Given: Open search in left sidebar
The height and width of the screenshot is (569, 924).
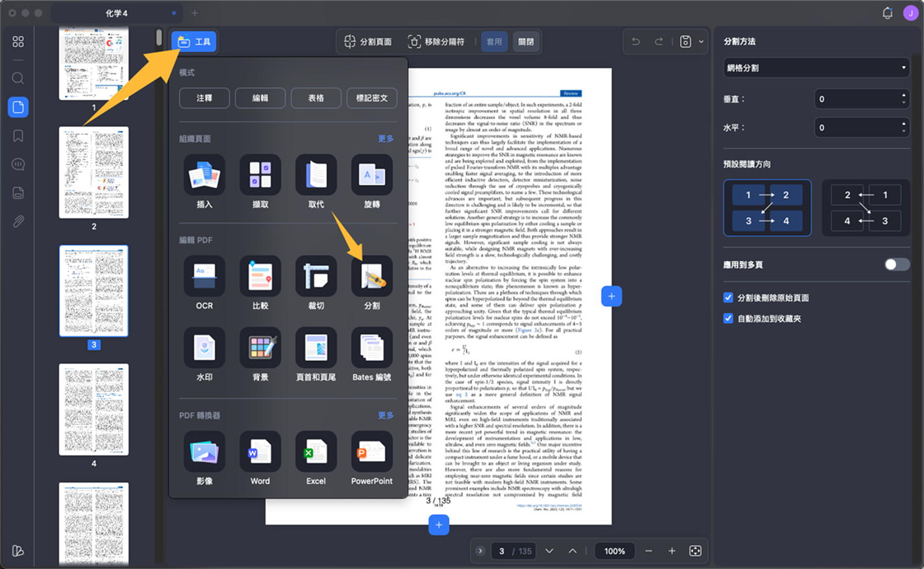Looking at the screenshot, I should [x=18, y=79].
